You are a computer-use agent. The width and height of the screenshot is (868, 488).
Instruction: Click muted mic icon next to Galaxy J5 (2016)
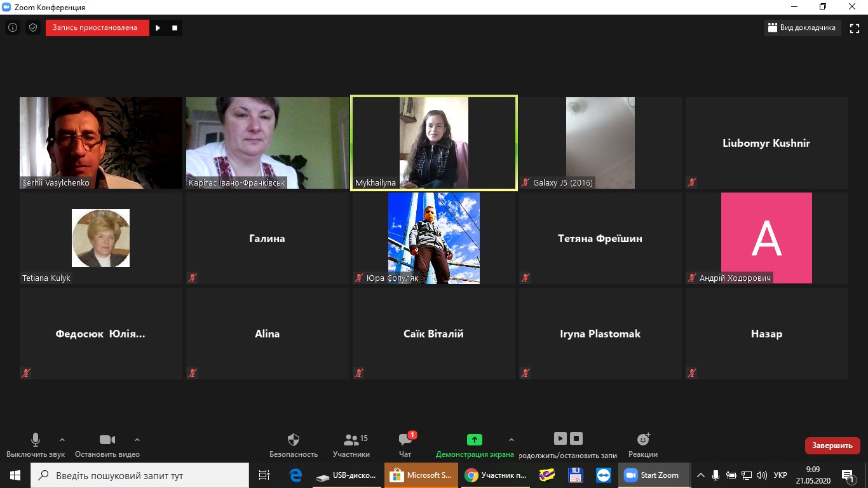526,182
